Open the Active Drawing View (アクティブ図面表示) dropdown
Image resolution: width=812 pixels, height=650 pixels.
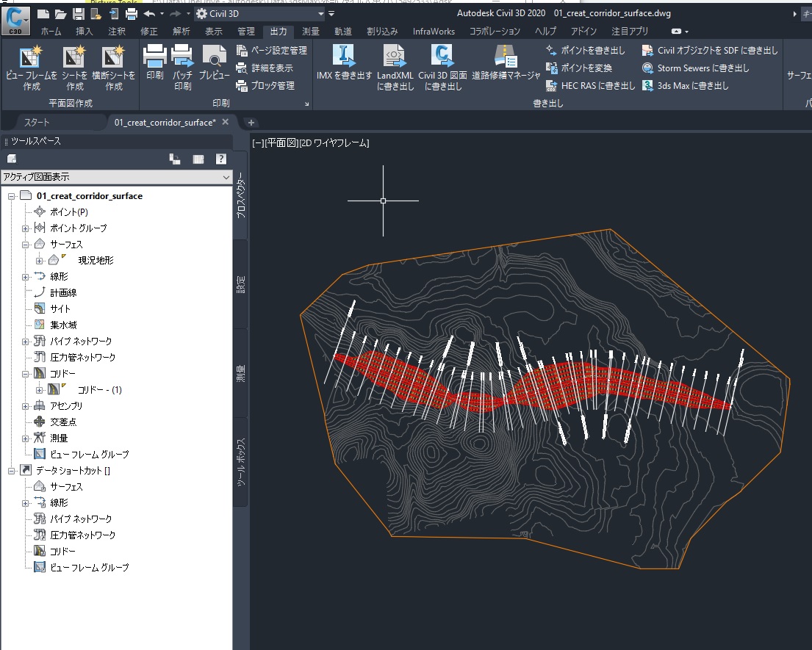[x=117, y=177]
